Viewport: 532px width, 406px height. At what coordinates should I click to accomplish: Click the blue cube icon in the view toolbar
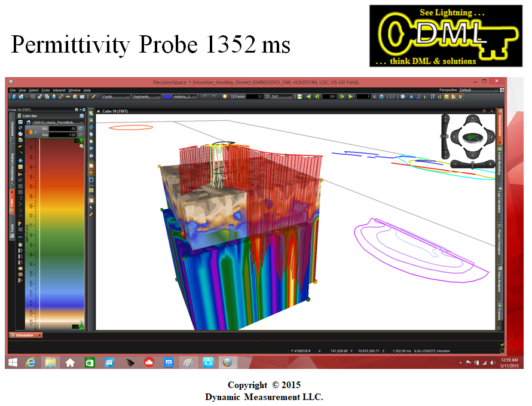(91, 148)
